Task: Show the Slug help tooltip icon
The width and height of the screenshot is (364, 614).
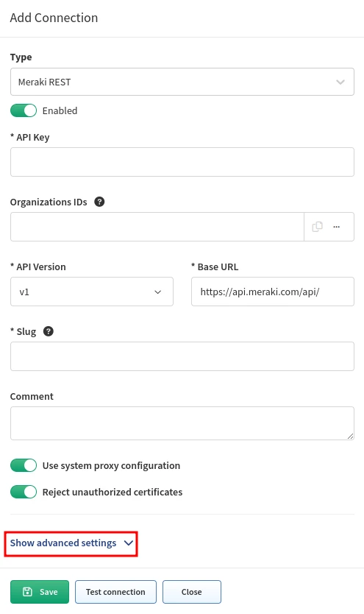Action: pos(48,331)
